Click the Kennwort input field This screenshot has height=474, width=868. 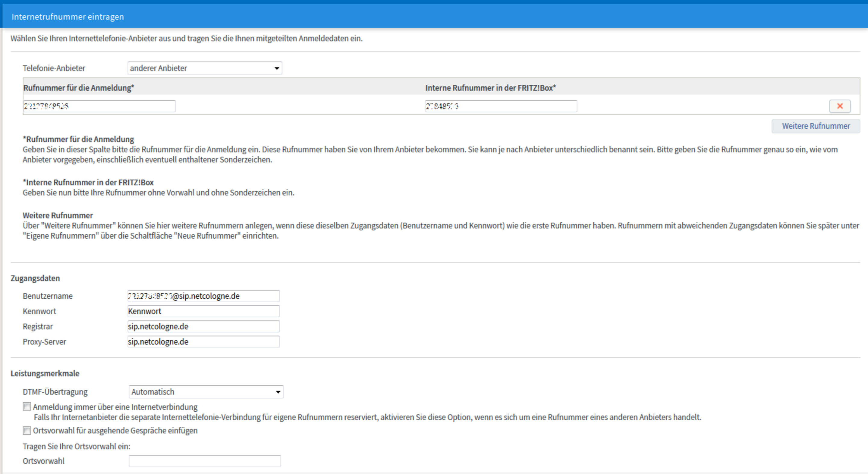(x=203, y=311)
